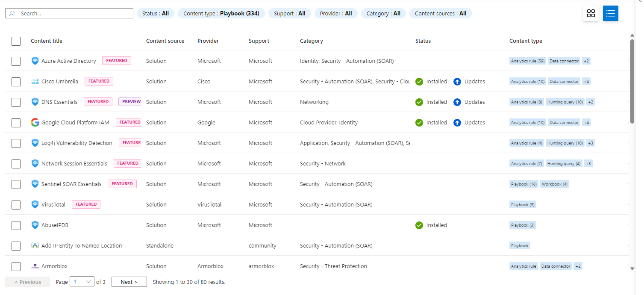
Task: Sort by Provider column header
Action: (208, 41)
